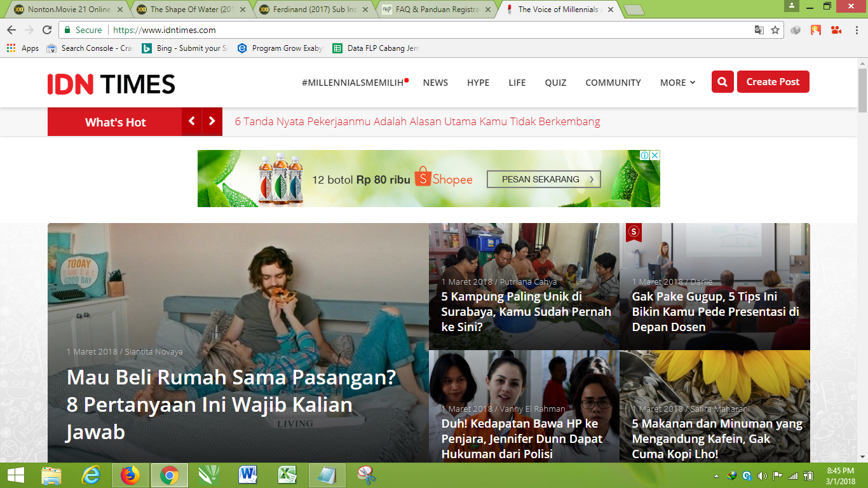Screen dimensions: 868x488
Task: Click the translate page icon in address bar
Action: (759, 30)
